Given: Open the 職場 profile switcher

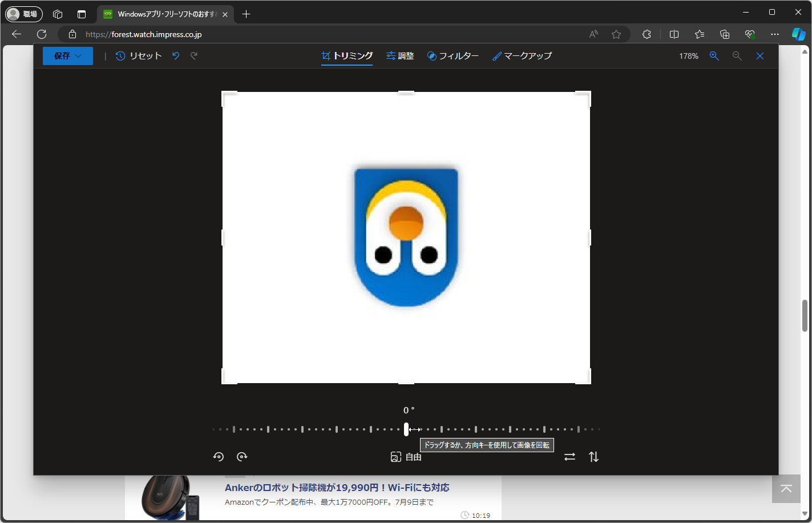Looking at the screenshot, I should click(23, 13).
